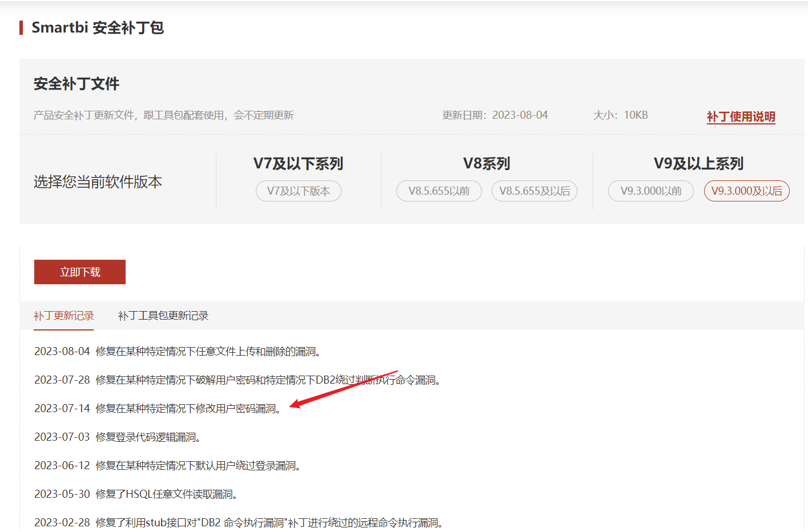The width and height of the screenshot is (808, 532).
Task: Click the 2023-08-04 file upload fix entry
Action: click(178, 352)
